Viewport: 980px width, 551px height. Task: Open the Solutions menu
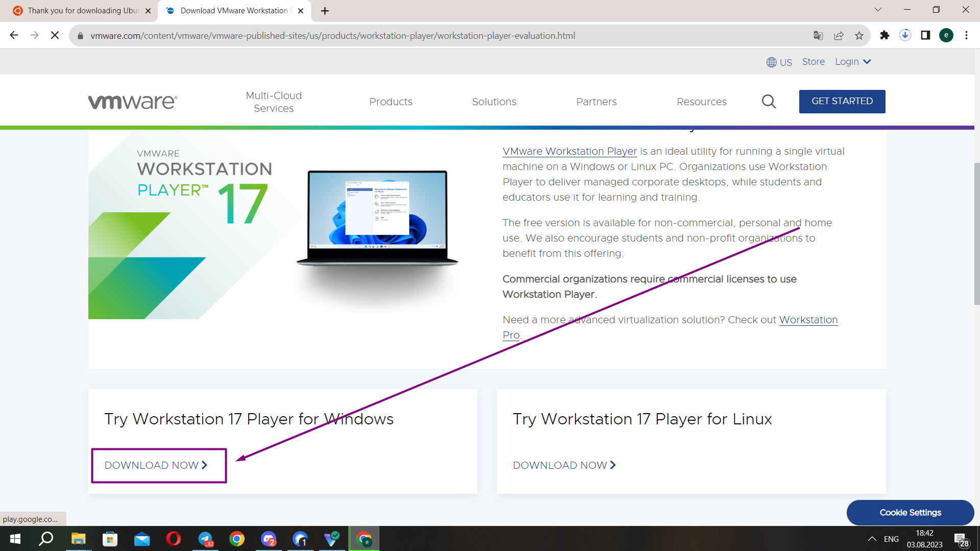click(494, 102)
